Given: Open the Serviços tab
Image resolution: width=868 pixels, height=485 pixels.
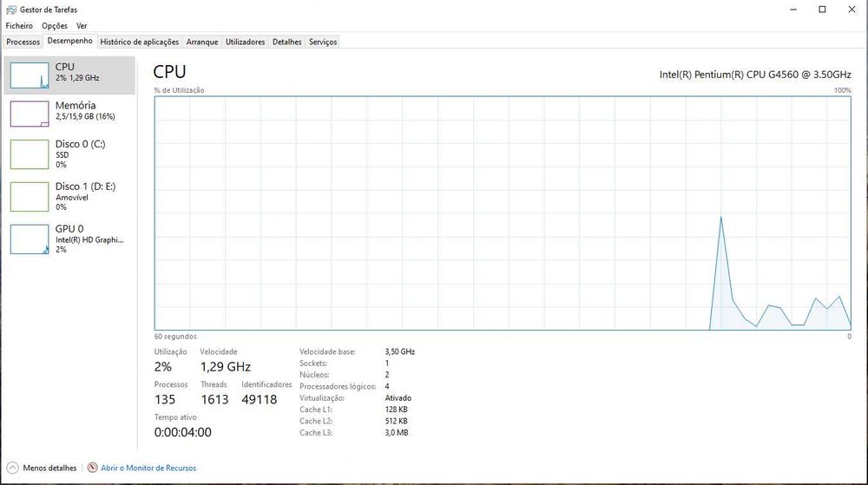Looking at the screenshot, I should (323, 42).
